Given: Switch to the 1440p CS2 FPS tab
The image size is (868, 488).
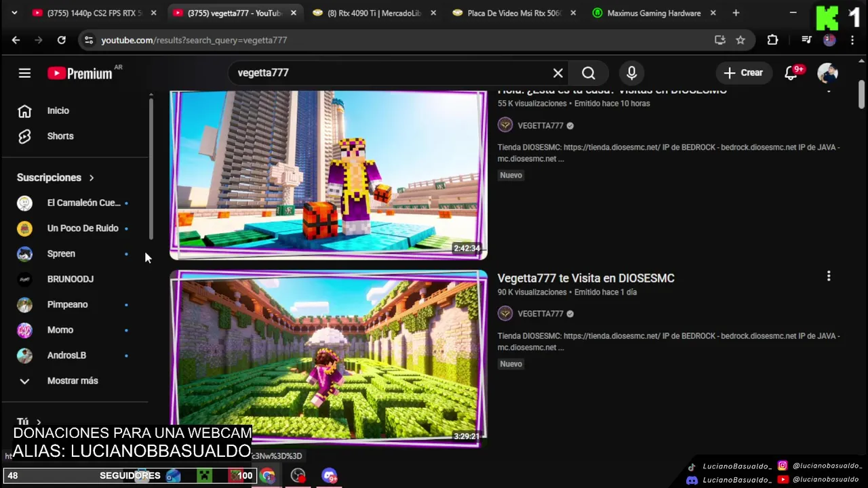Looking at the screenshot, I should pyautogui.click(x=94, y=13).
